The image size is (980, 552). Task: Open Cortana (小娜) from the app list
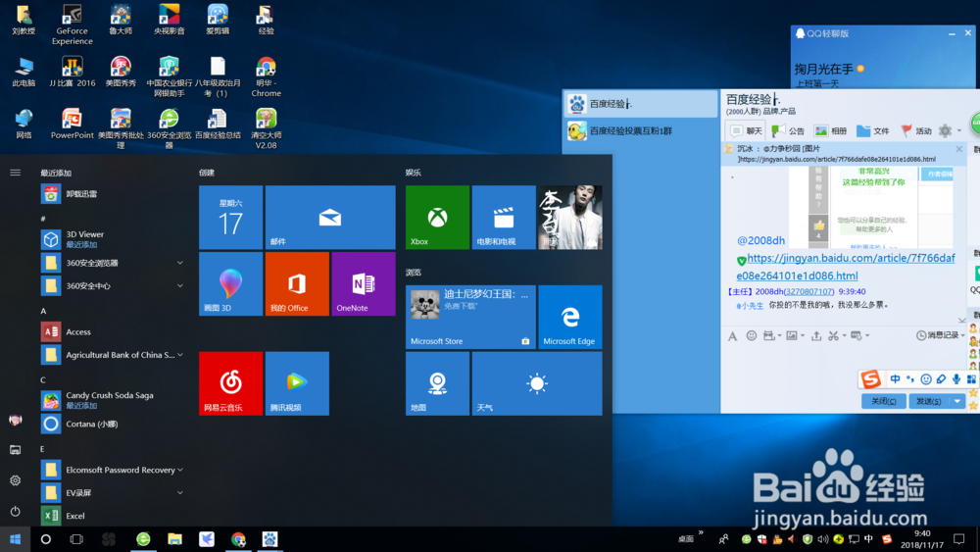tap(113, 424)
